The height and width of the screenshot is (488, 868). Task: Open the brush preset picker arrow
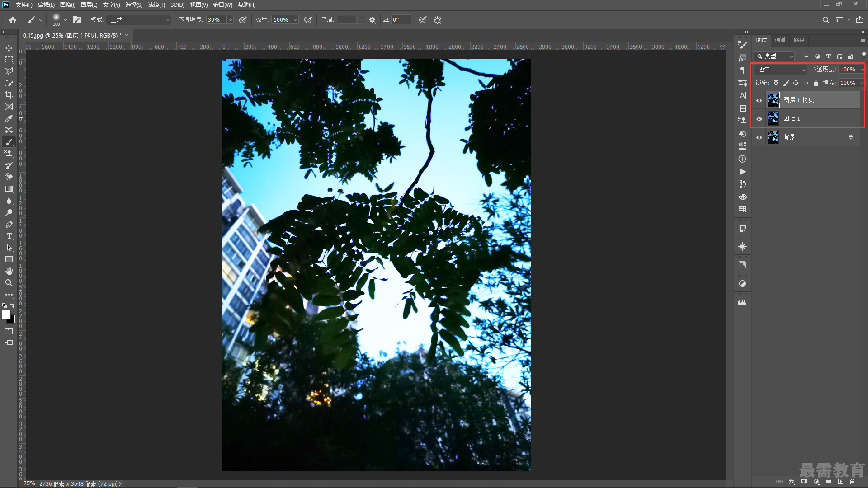point(66,20)
